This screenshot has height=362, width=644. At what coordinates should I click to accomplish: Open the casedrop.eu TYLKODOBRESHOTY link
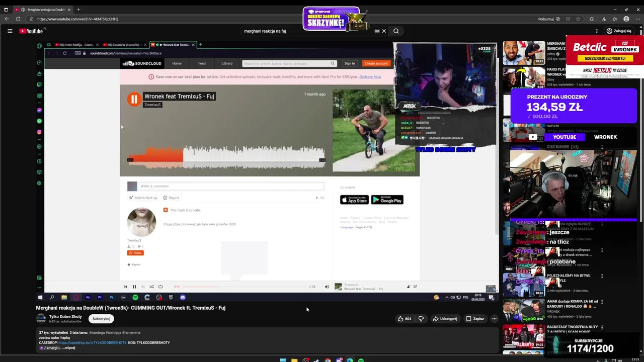[93, 343]
